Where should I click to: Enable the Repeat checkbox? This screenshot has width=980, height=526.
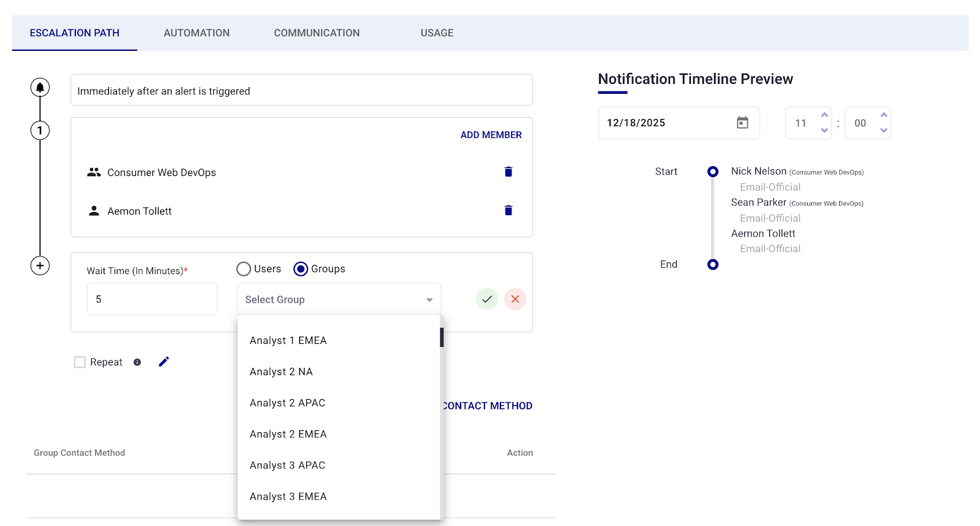[80, 362]
